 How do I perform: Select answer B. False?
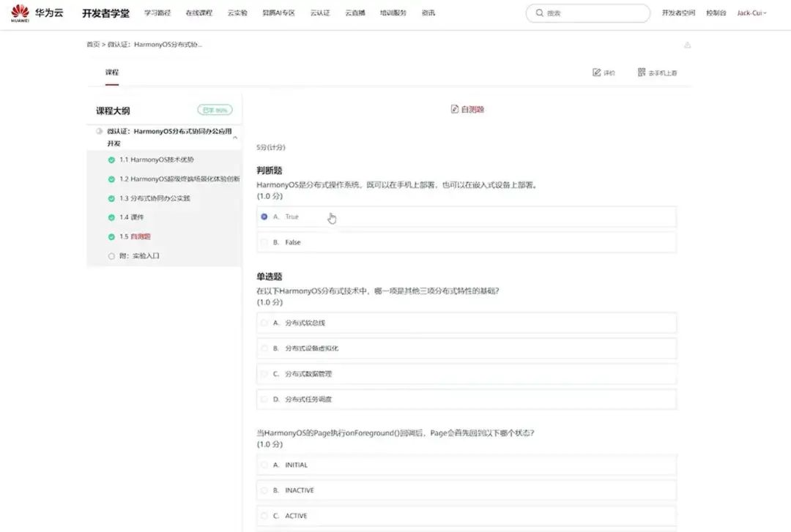[466, 242]
